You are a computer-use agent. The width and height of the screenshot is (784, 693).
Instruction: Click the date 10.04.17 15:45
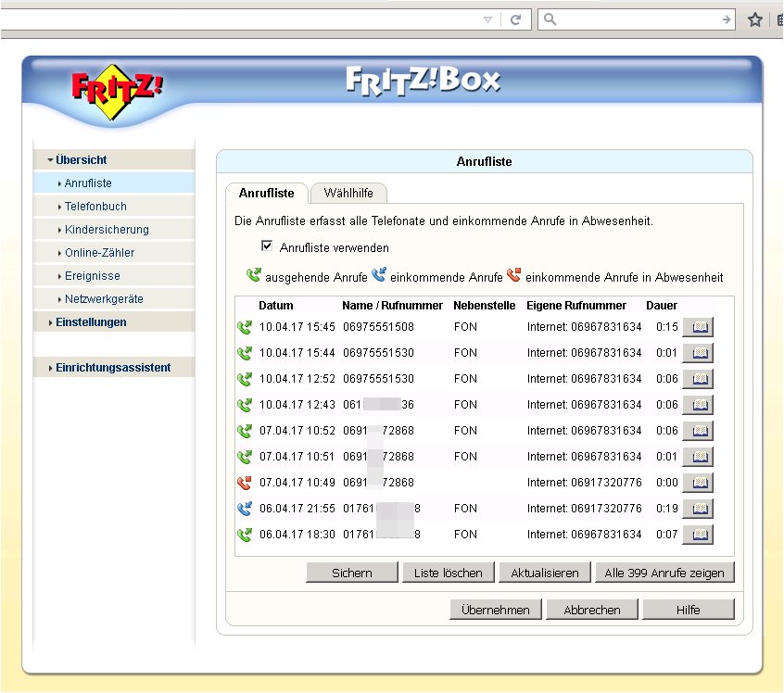point(297,327)
